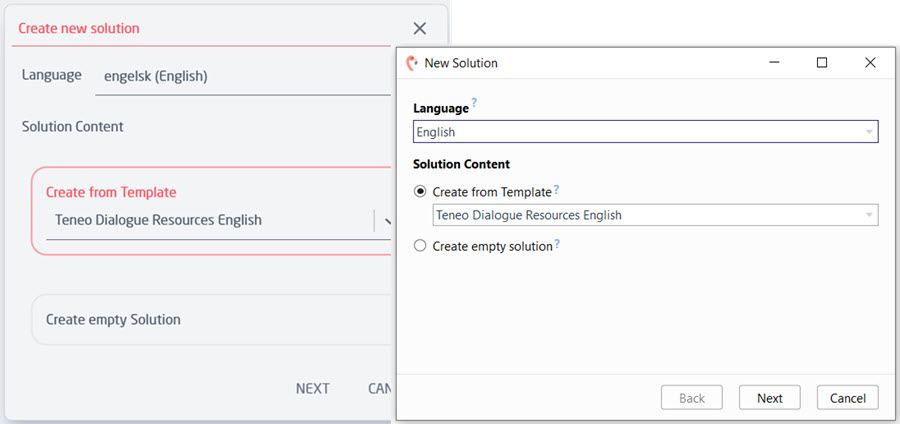Click the greyed-out Back button
900x424 pixels.
[x=692, y=398]
